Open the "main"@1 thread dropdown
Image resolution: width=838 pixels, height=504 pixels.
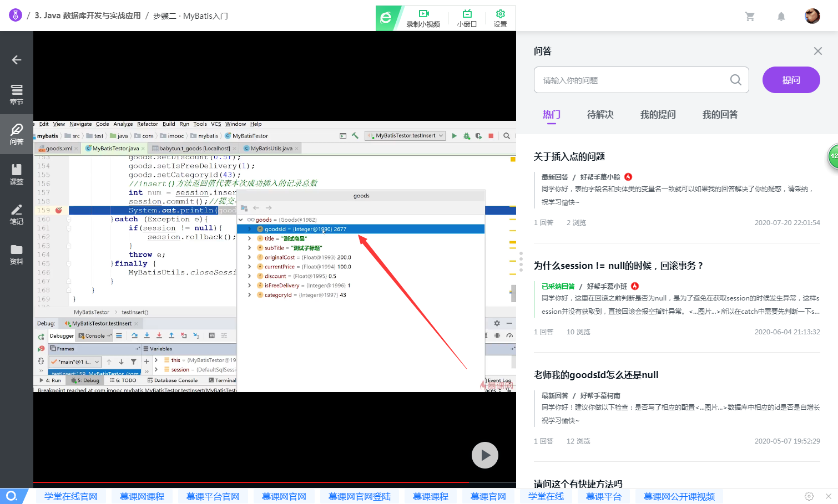click(75, 362)
